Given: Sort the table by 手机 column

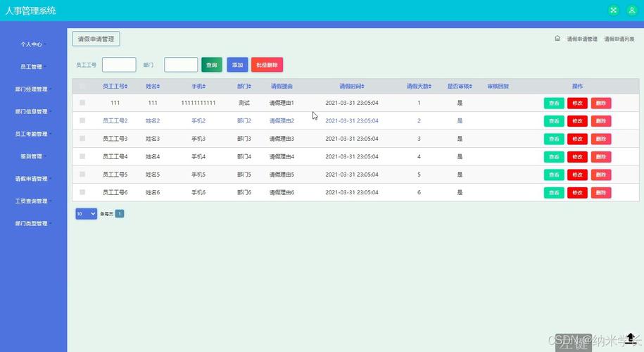Looking at the screenshot, I should tap(198, 87).
